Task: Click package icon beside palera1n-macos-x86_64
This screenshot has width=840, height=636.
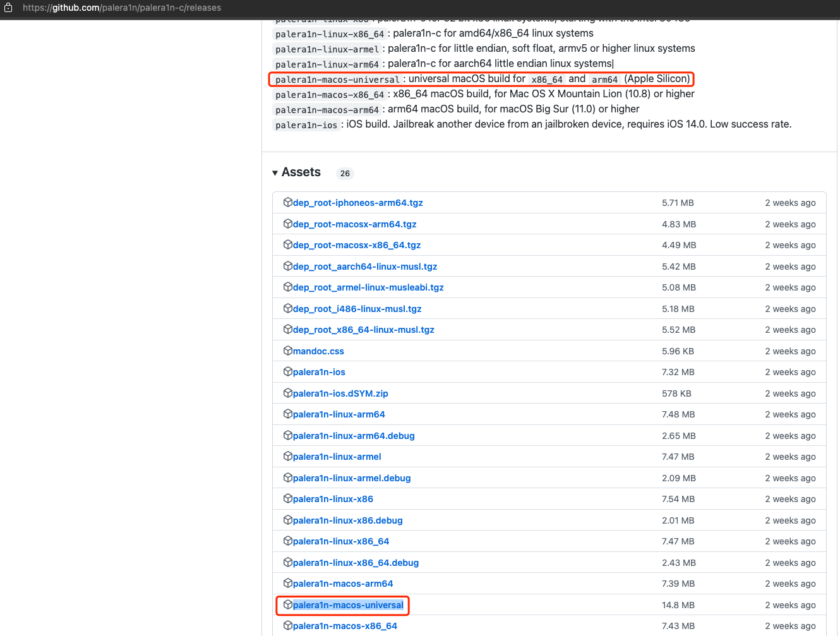Action: pyautogui.click(x=288, y=625)
